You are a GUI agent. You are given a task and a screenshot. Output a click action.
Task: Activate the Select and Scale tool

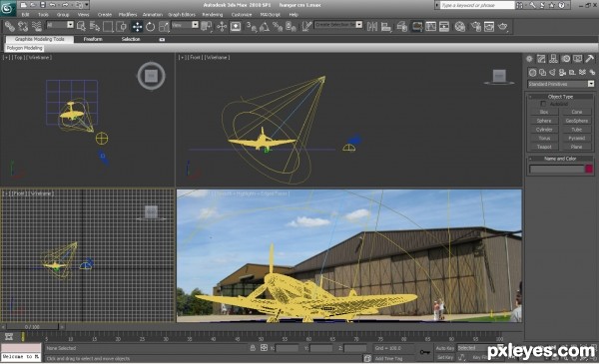click(164, 26)
